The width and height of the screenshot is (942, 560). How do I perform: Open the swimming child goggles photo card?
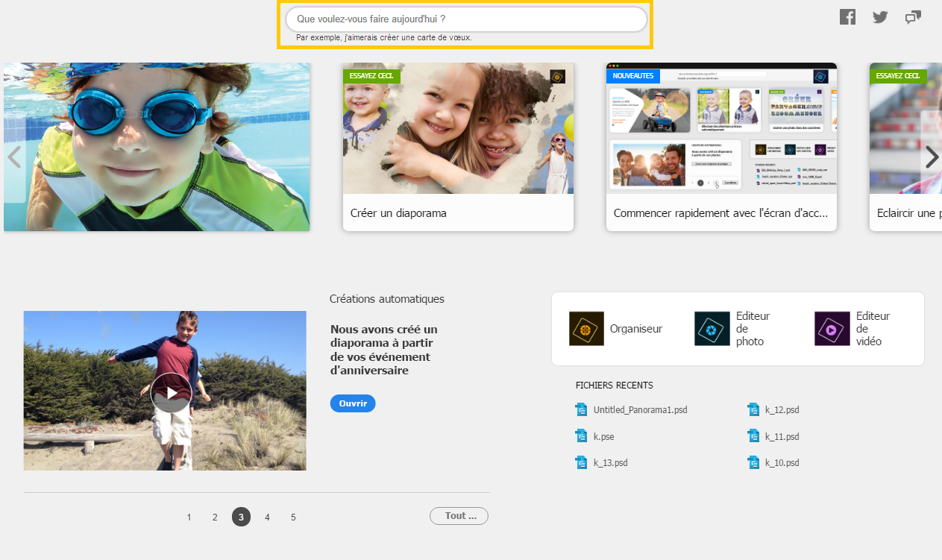[157, 147]
